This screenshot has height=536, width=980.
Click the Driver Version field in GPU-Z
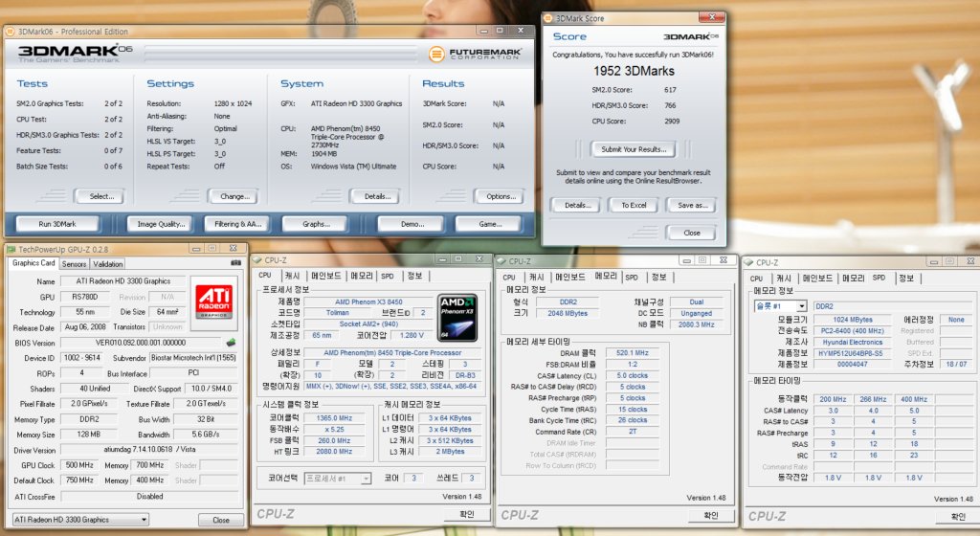[x=149, y=449]
